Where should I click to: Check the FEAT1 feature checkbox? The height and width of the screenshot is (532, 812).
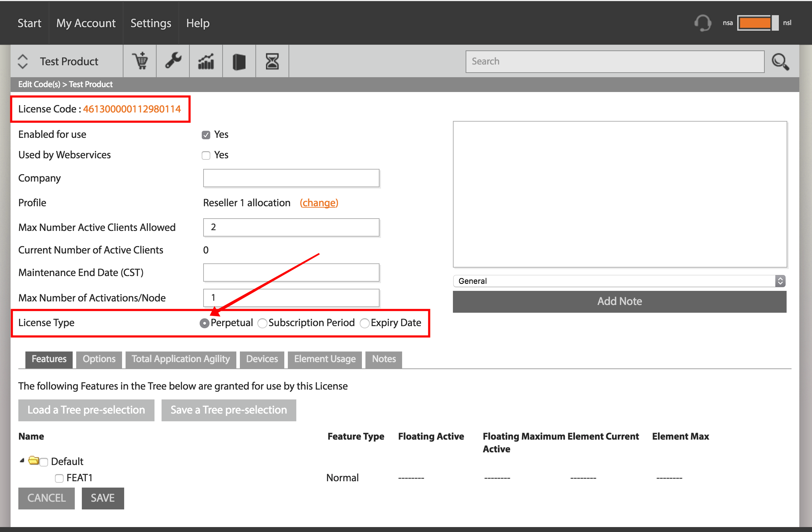pyautogui.click(x=59, y=478)
